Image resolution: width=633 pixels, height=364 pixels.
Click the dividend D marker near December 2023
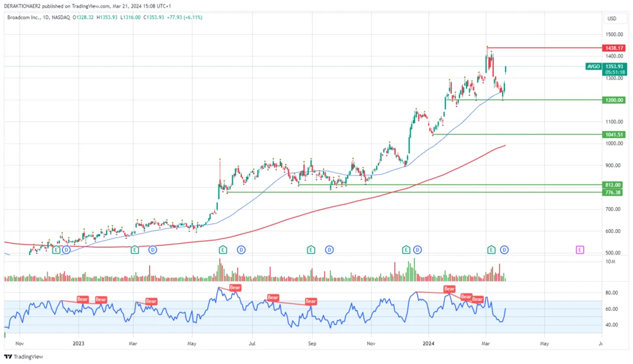417,250
